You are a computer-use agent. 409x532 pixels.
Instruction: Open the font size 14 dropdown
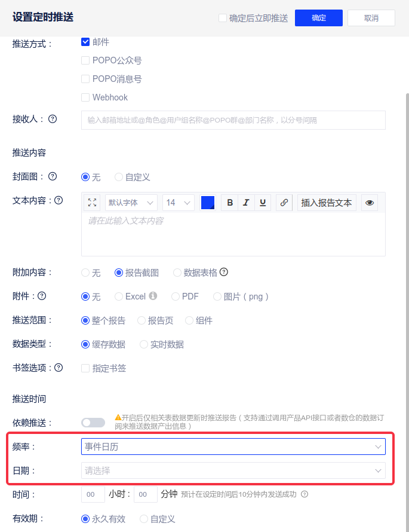(179, 203)
